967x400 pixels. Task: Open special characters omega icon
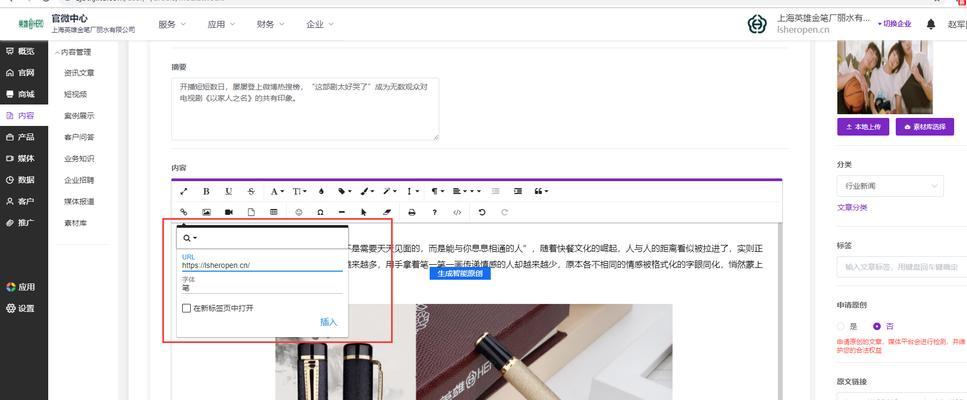pyautogui.click(x=320, y=212)
